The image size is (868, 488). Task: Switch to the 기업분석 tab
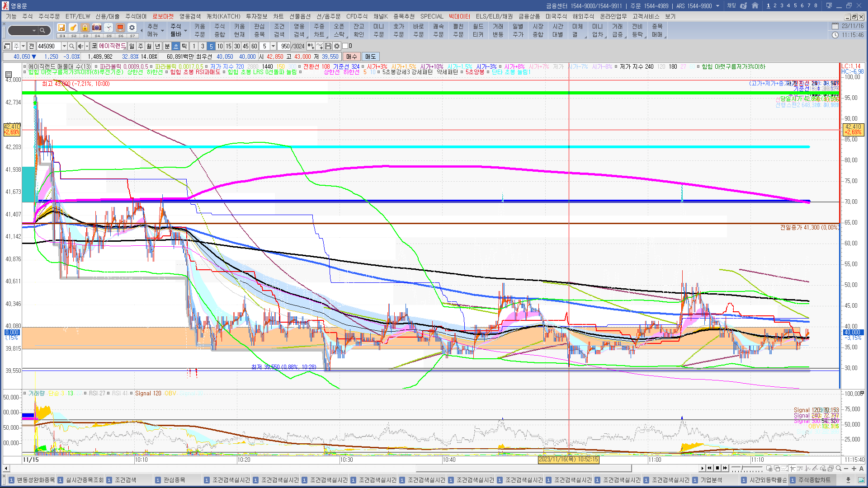click(x=711, y=480)
